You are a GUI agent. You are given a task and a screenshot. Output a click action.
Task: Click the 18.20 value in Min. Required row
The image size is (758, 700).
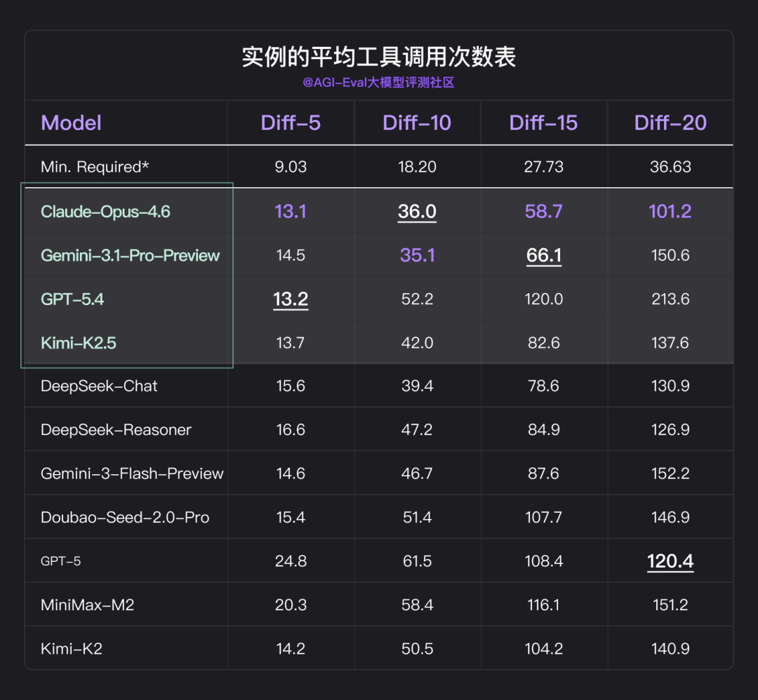point(417,167)
